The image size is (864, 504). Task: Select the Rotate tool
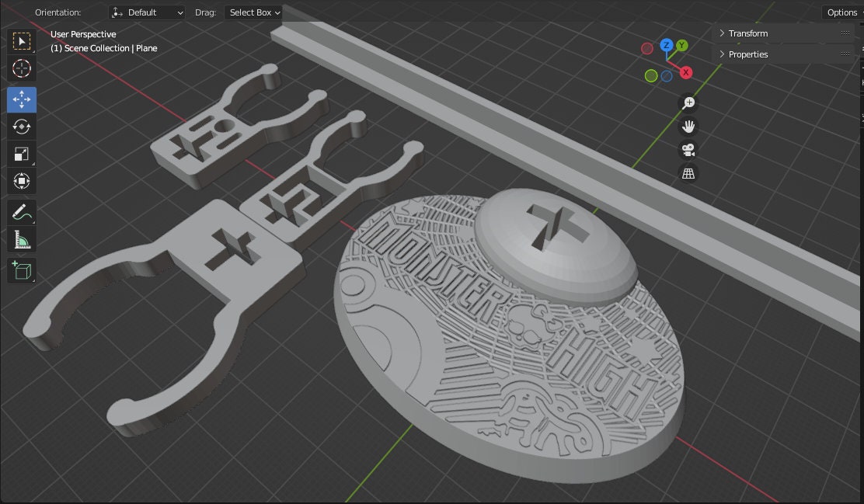tap(22, 127)
